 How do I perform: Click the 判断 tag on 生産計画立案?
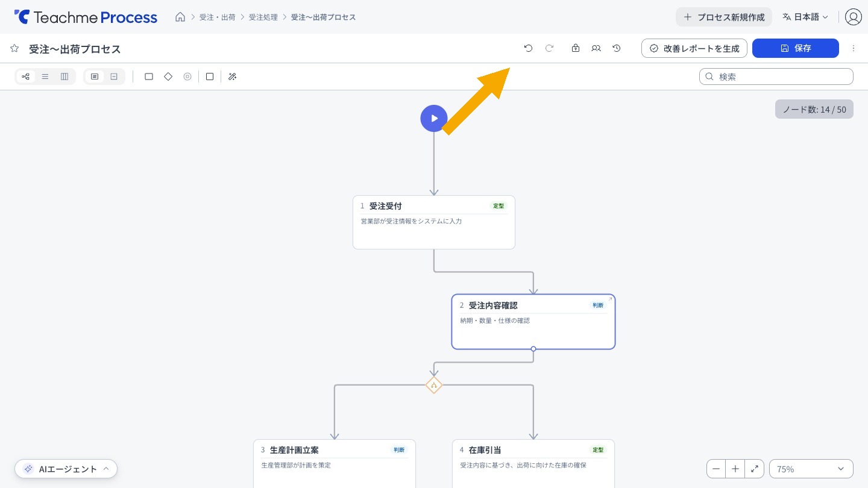coord(399,450)
